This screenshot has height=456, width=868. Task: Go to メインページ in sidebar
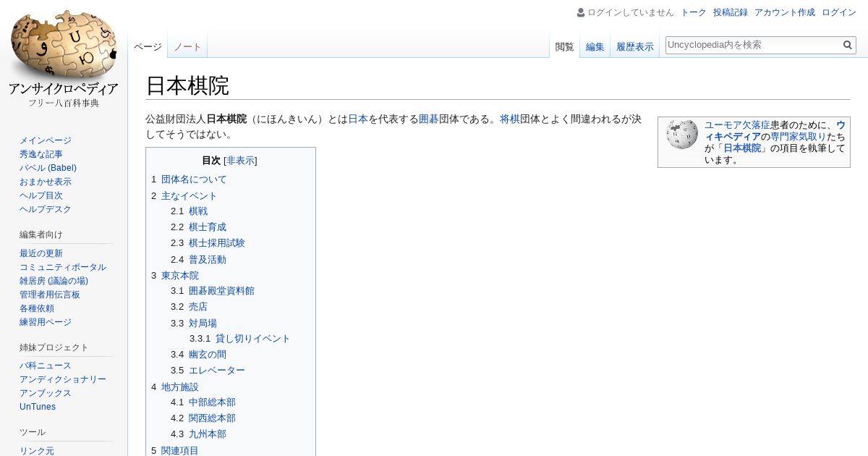click(x=46, y=140)
